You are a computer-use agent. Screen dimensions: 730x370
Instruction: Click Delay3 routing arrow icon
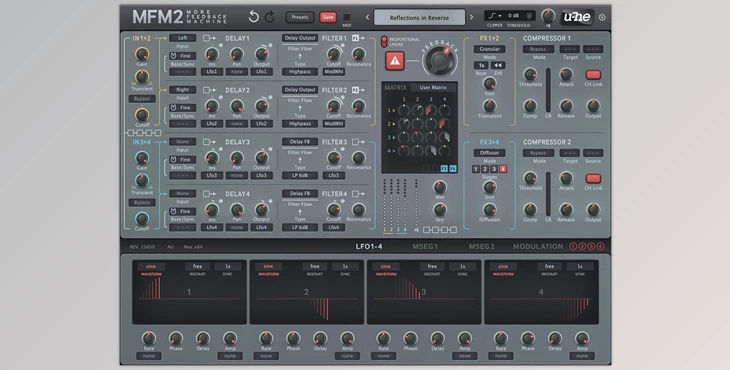[x=209, y=141]
